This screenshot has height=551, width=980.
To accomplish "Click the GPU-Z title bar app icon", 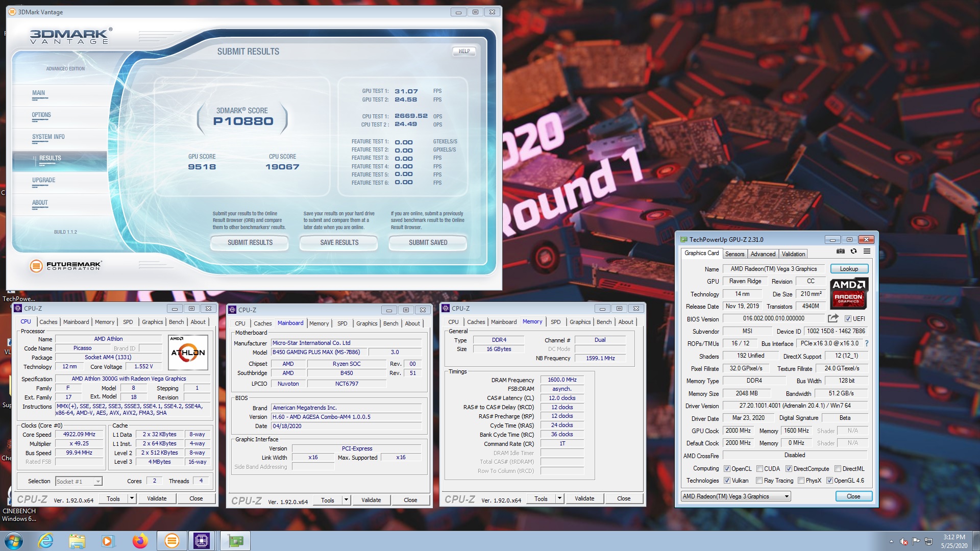I will pyautogui.click(x=683, y=239).
